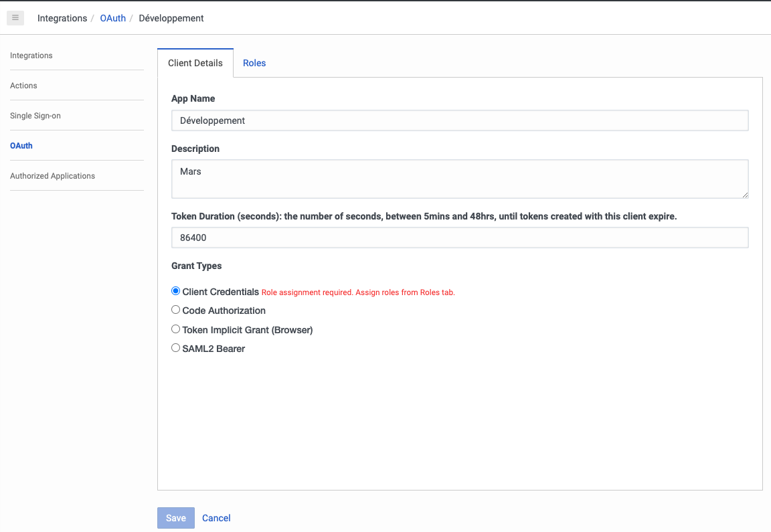This screenshot has height=532, width=771.
Task: Click Integrations in the breadcrumb trail
Action: pos(62,18)
